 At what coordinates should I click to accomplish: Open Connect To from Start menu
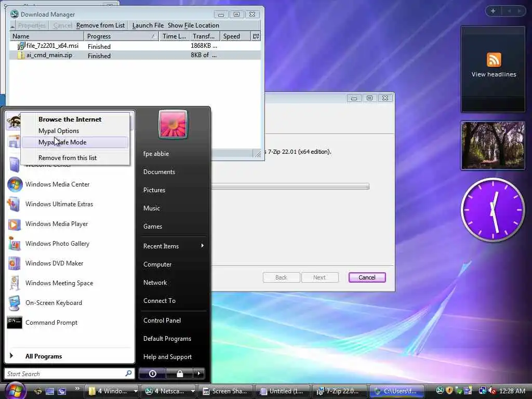click(x=159, y=301)
